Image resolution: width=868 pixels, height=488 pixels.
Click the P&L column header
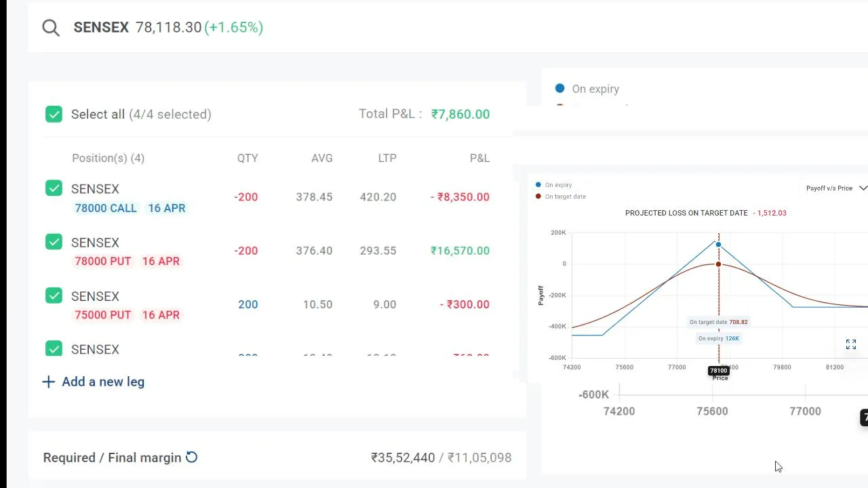point(479,158)
